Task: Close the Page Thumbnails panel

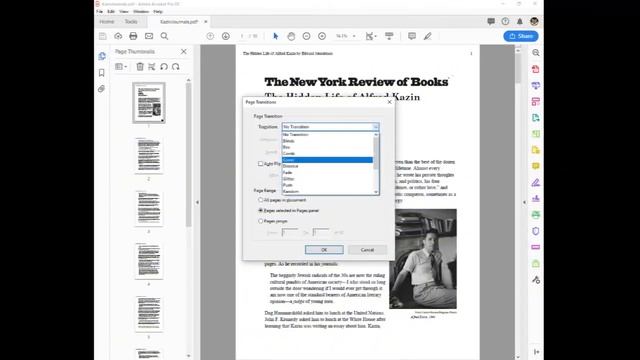Action: point(184,51)
